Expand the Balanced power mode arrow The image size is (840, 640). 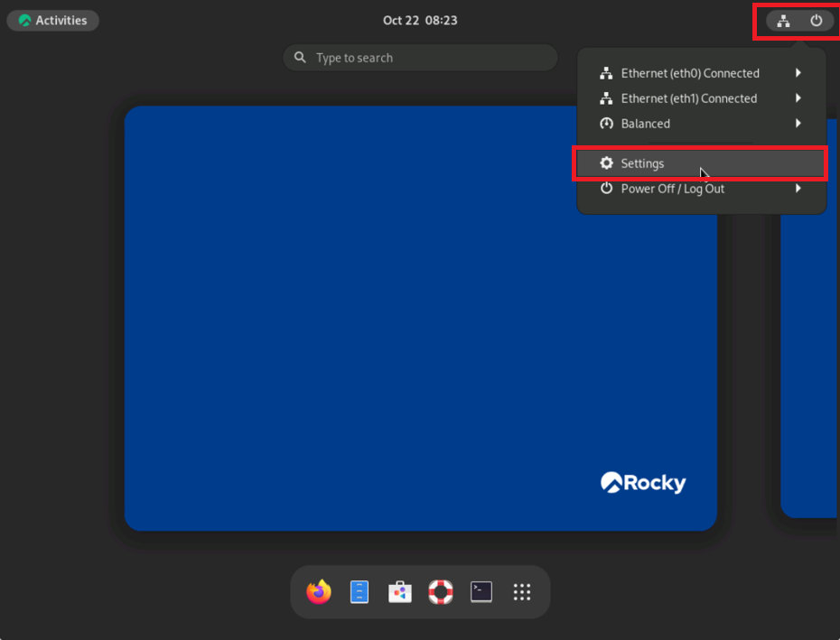click(x=798, y=123)
